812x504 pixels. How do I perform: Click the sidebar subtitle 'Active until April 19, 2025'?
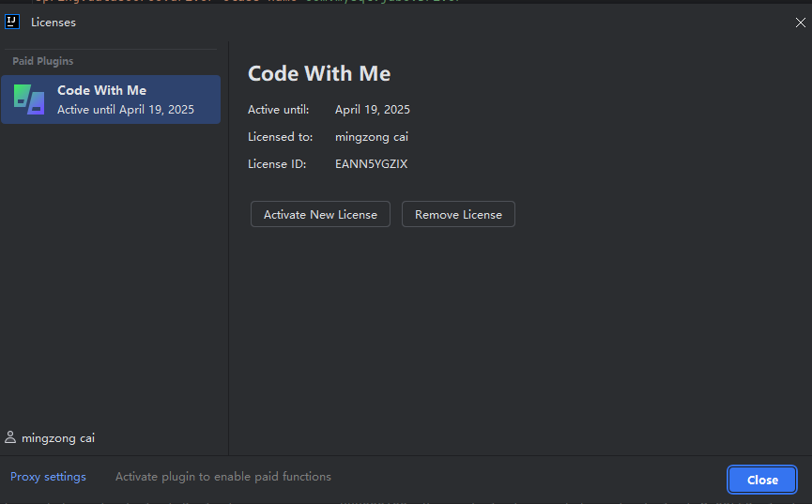(126, 110)
